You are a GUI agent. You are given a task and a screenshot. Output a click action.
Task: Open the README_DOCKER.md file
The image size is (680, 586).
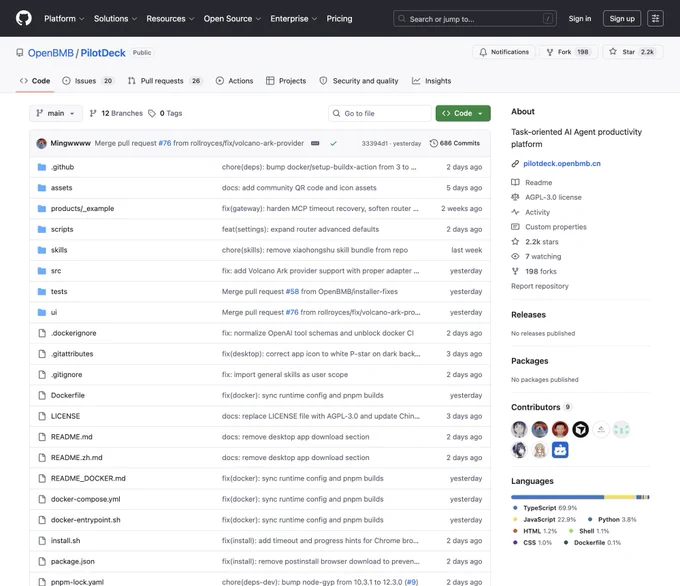pyautogui.click(x=88, y=479)
